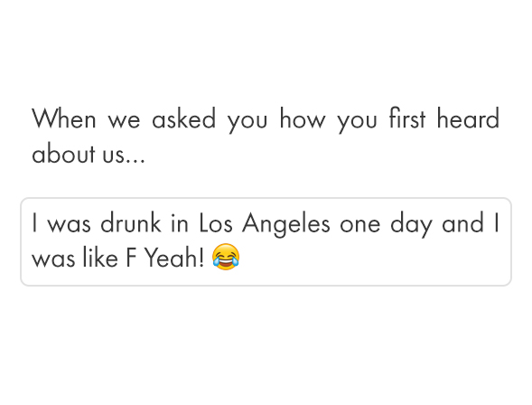Click the laughing tears emoji

point(226,257)
